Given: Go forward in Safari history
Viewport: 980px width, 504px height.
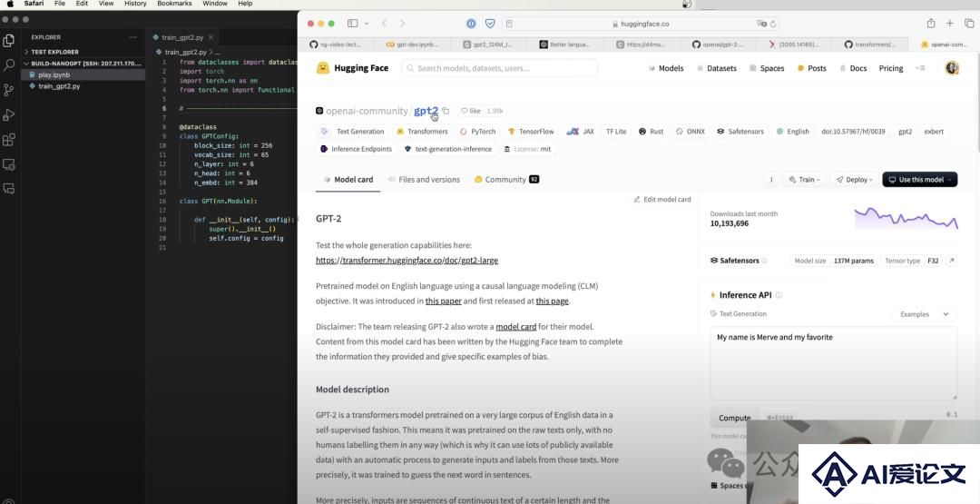Looking at the screenshot, I should pyautogui.click(x=402, y=23).
